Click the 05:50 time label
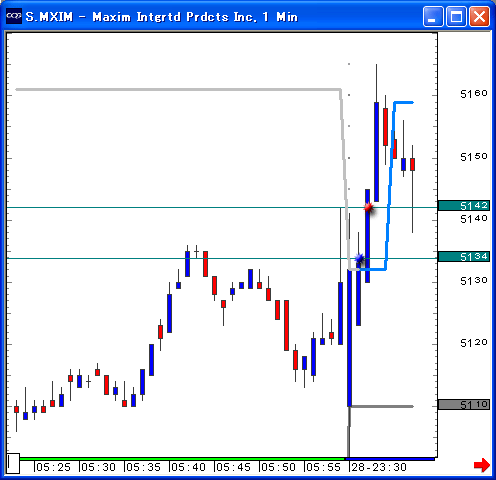 tap(279, 467)
